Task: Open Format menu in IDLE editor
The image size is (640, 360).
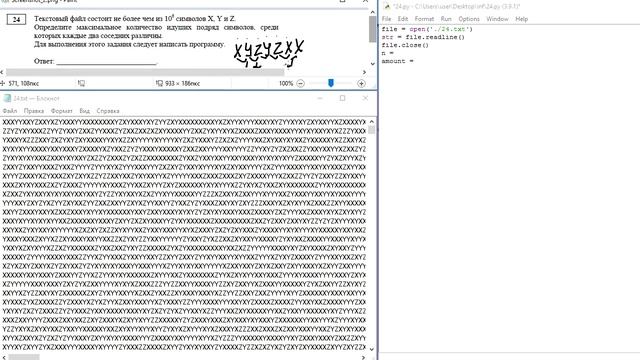Action: point(424,19)
